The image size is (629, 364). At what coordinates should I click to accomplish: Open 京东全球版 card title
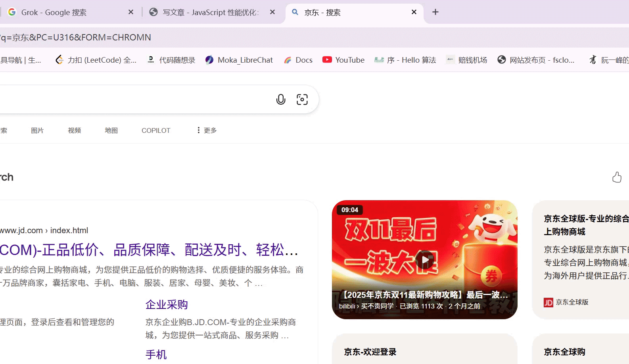click(586, 225)
